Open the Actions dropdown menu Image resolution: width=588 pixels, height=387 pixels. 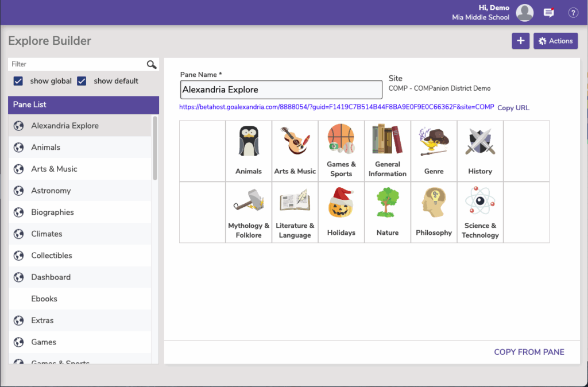tap(555, 41)
